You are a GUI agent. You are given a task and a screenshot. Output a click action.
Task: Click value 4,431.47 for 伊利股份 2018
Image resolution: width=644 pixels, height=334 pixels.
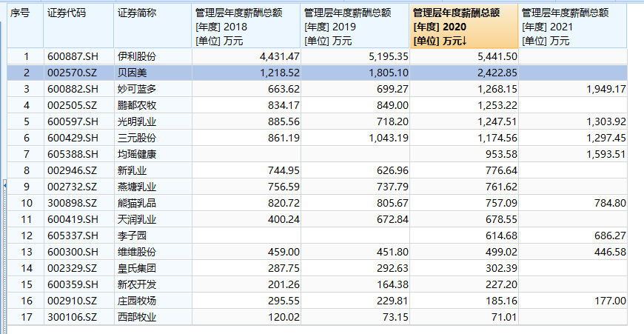pyautogui.click(x=280, y=56)
